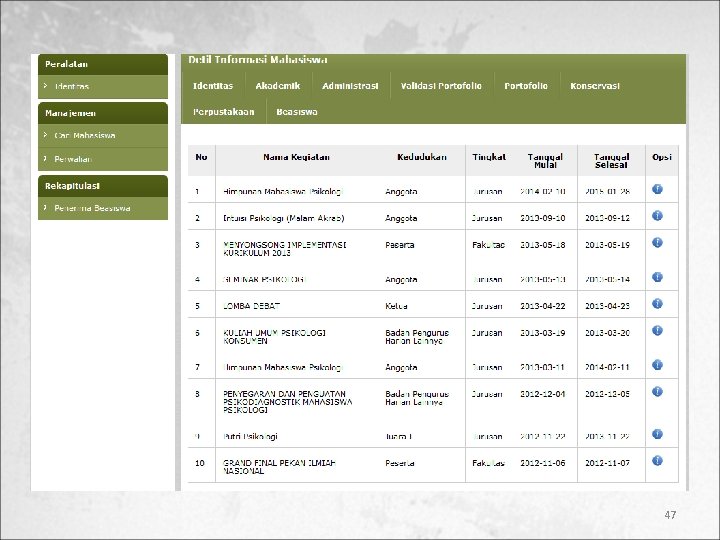Screen dimensions: 720x540
Task: Click Fakultas level in row 10
Action: pyautogui.click(x=488, y=463)
